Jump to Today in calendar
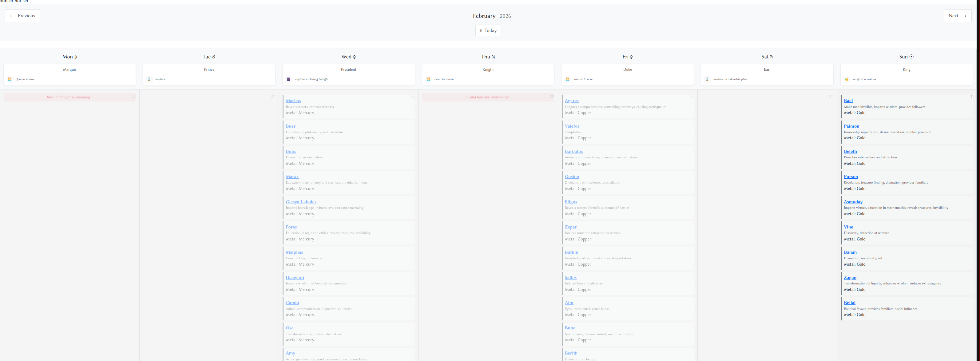This screenshot has height=361, width=980. (x=488, y=30)
